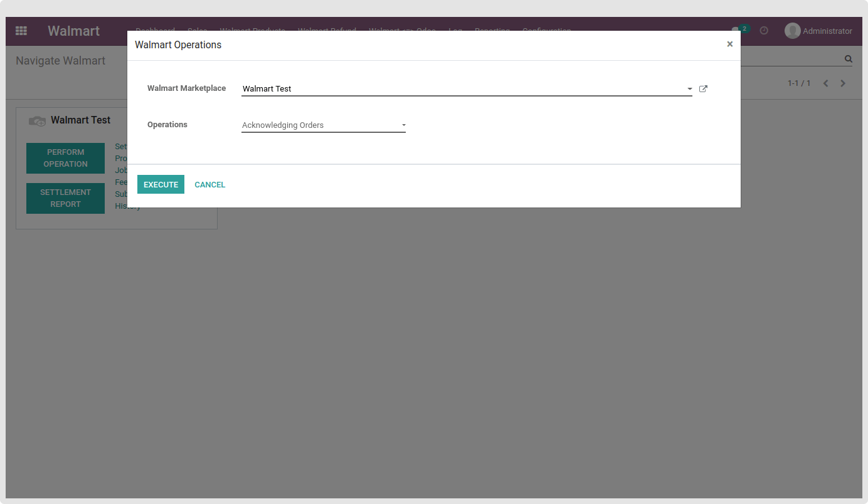Open the Administrator user menu

point(818,31)
